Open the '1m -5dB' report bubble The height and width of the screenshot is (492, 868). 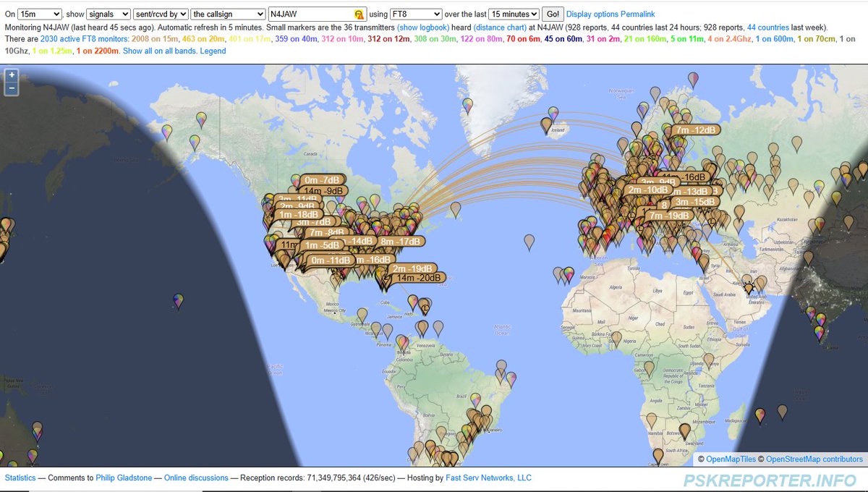pyautogui.click(x=321, y=245)
